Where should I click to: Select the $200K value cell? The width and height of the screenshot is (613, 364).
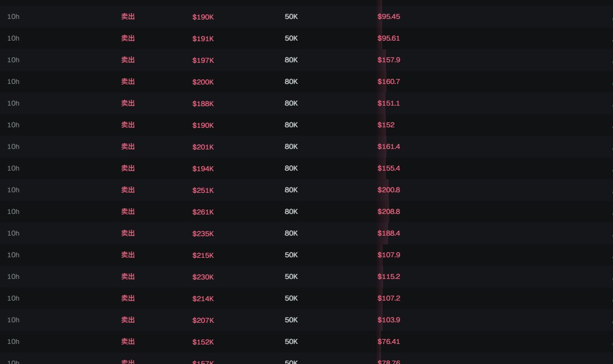click(x=203, y=82)
